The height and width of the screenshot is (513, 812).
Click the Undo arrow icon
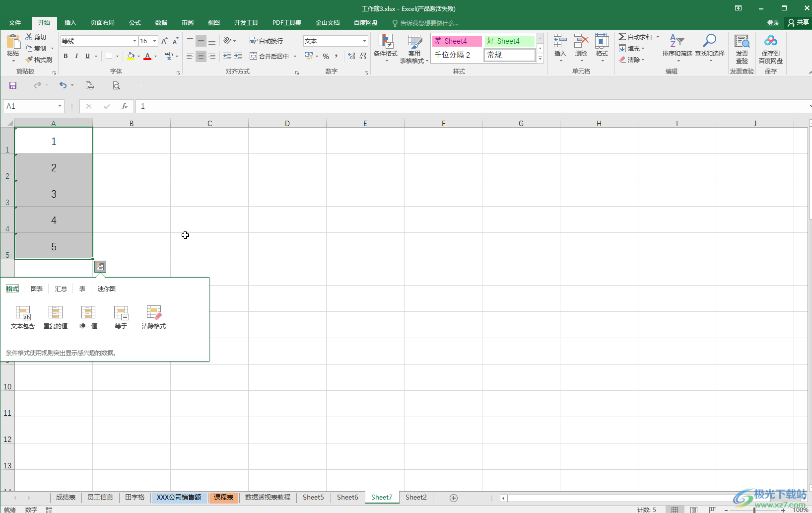click(63, 85)
